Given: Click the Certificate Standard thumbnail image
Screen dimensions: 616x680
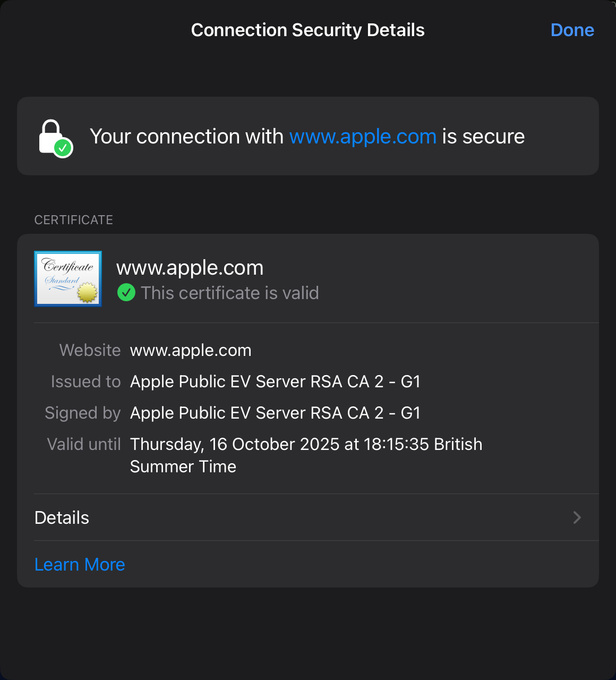Looking at the screenshot, I should [x=68, y=278].
